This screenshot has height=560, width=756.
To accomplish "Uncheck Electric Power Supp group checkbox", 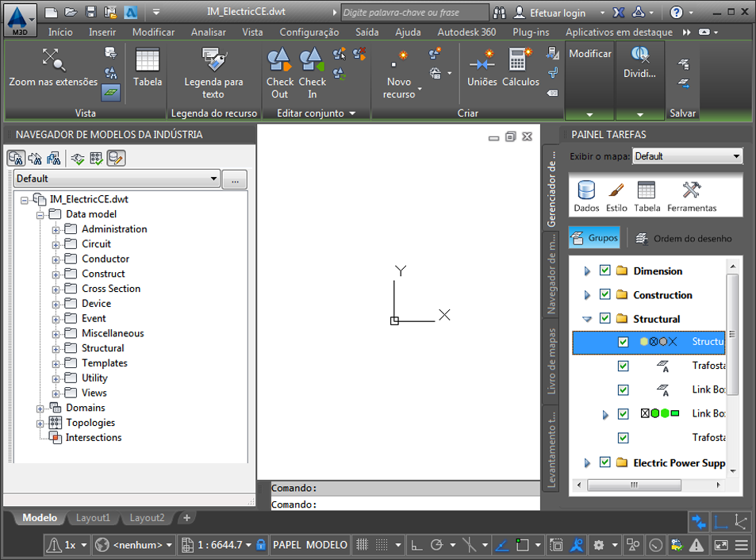I will pos(604,462).
